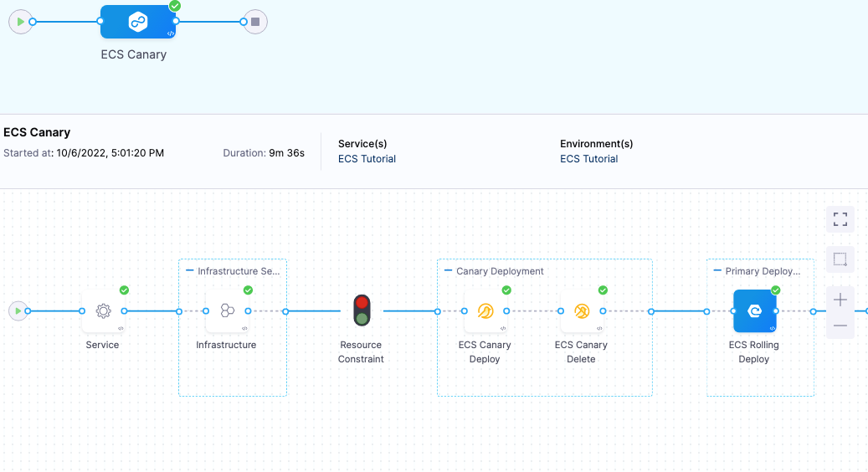
Task: Open the ECS Tutorial service link
Action: tap(367, 159)
